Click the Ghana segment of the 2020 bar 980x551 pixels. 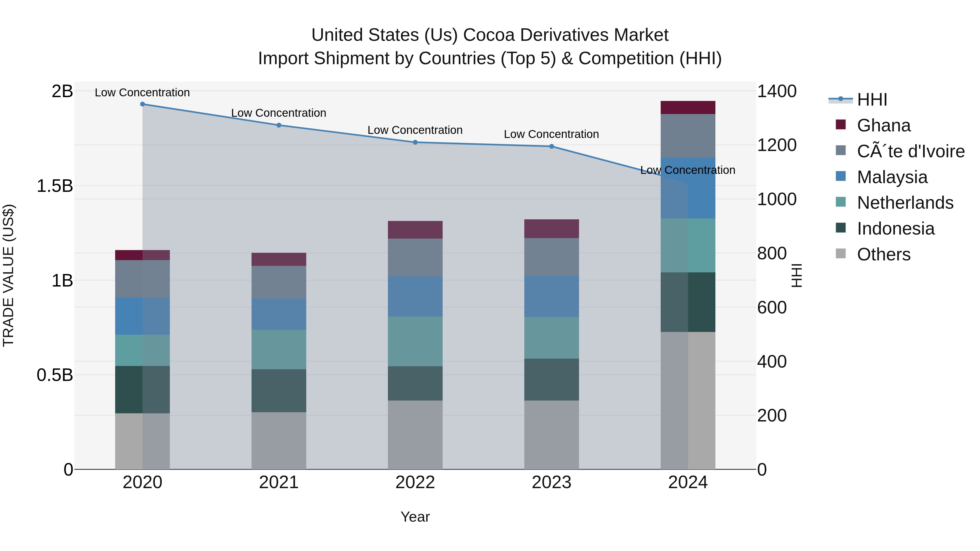click(143, 255)
